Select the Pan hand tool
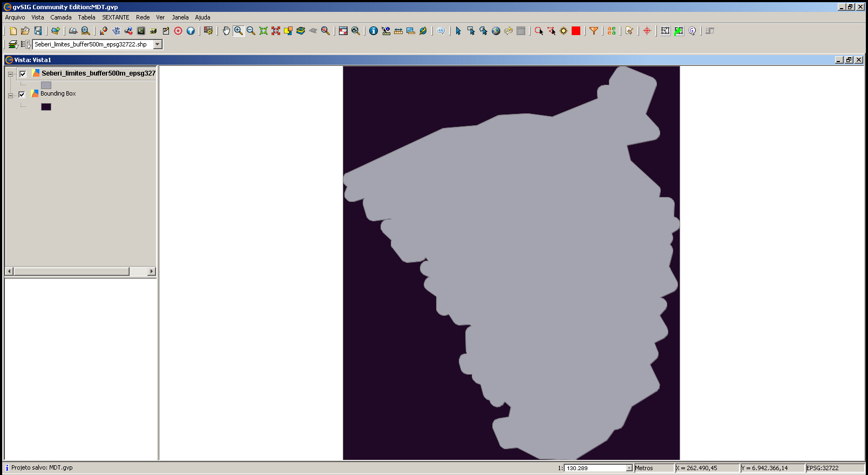Viewport: 868px width, 475px height. pos(226,31)
